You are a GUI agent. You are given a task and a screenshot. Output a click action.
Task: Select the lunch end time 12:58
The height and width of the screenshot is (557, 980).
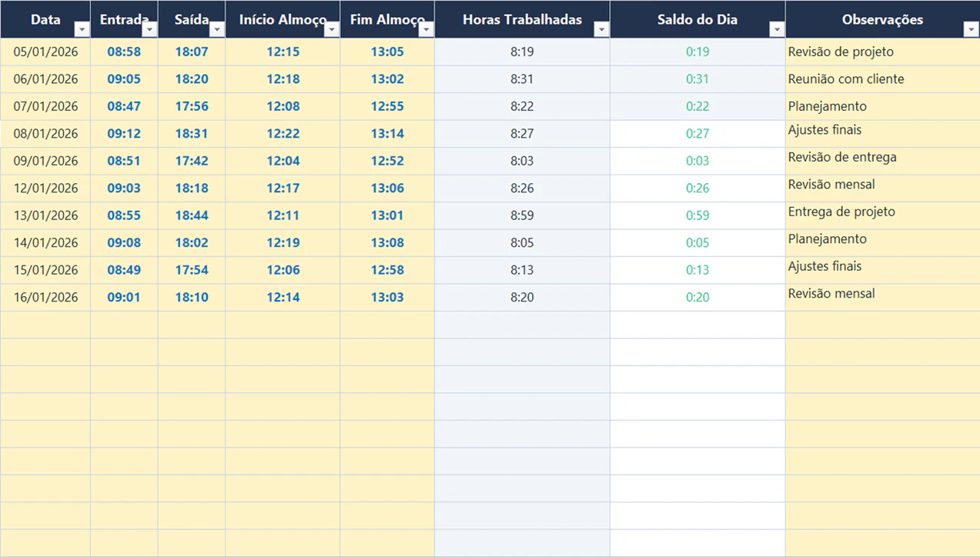click(387, 270)
